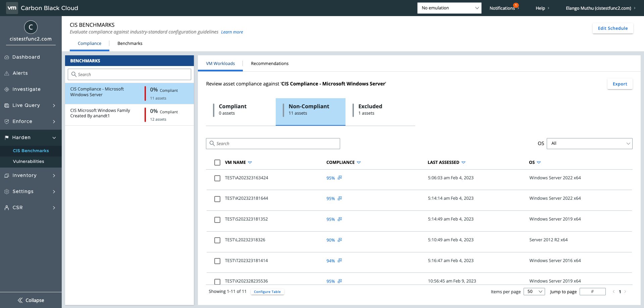
Task: Click the Collapse sidebar double-chevron icon
Action: pos(20,300)
